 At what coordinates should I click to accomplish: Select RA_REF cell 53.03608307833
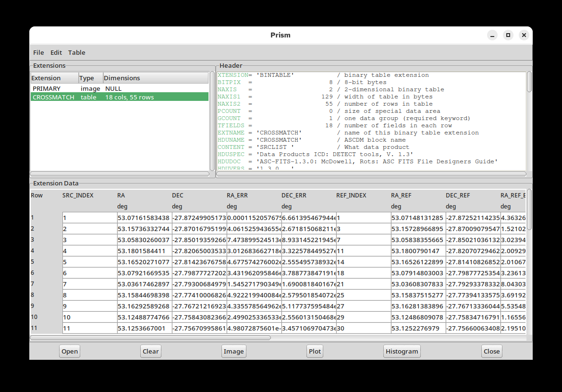[x=418, y=284]
